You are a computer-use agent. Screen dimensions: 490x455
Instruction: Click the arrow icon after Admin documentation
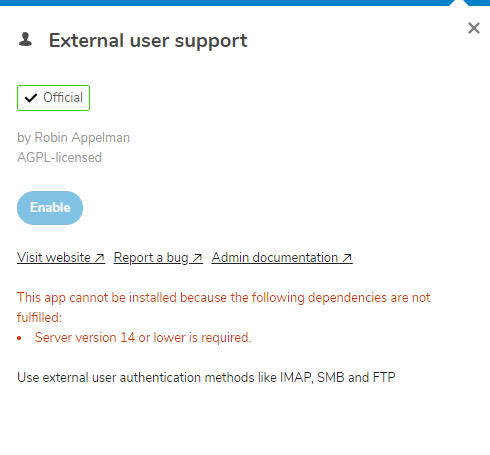coord(347,258)
